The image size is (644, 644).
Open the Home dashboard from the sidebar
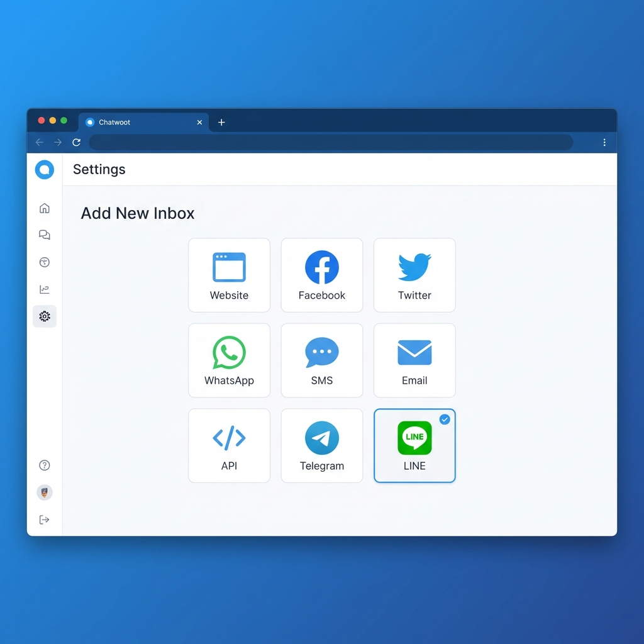point(44,208)
